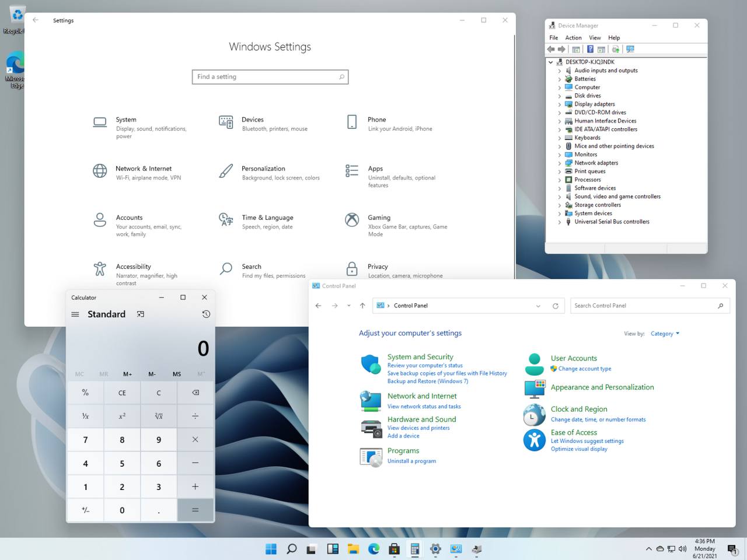Screen dimensions: 747x560
Task: Click the CE key in Calculator
Action: click(122, 393)
